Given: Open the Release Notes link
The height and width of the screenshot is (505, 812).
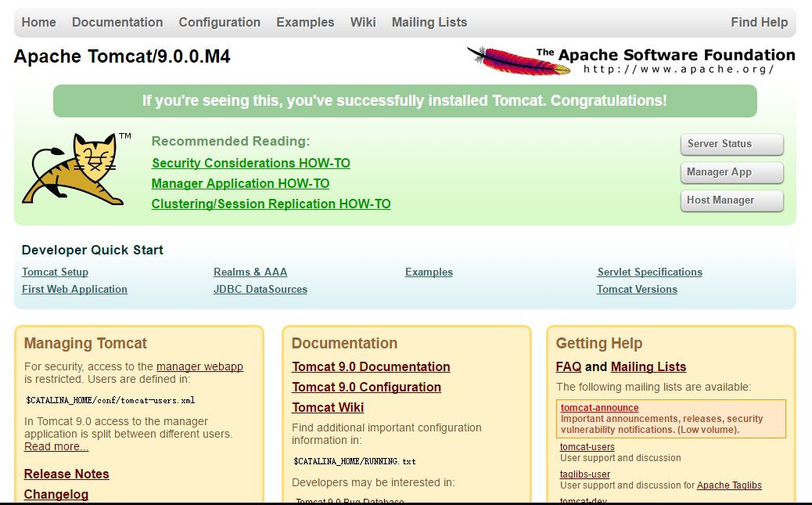Looking at the screenshot, I should point(66,474).
